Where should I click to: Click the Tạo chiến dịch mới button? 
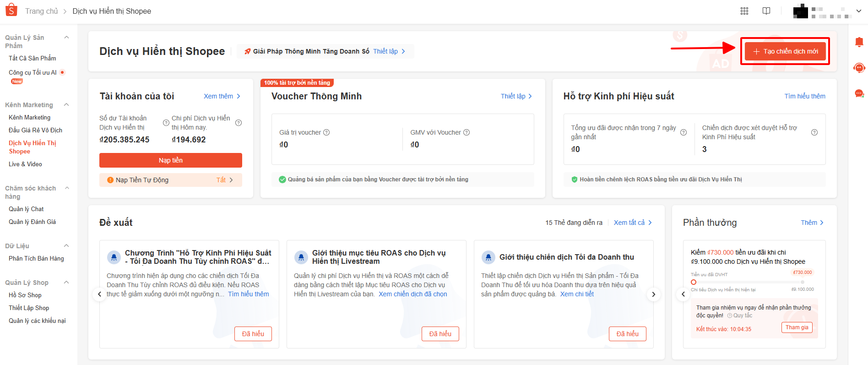(x=785, y=51)
